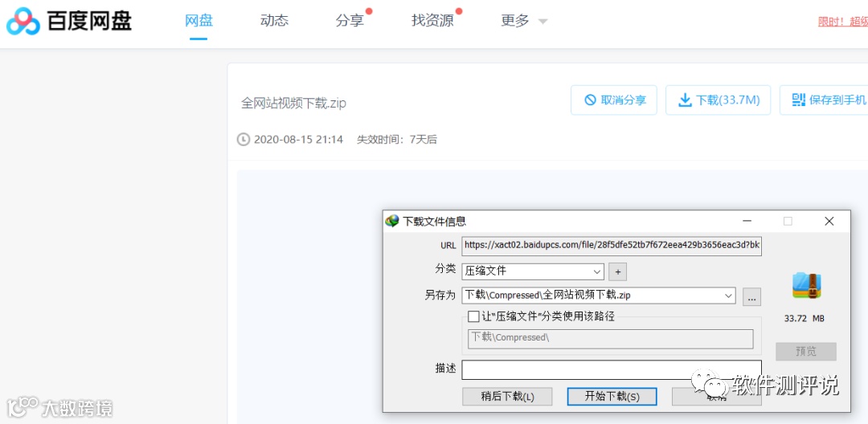Image resolution: width=868 pixels, height=424 pixels.
Task: Click the QR code icon on 保存到手机
Action: [x=798, y=100]
